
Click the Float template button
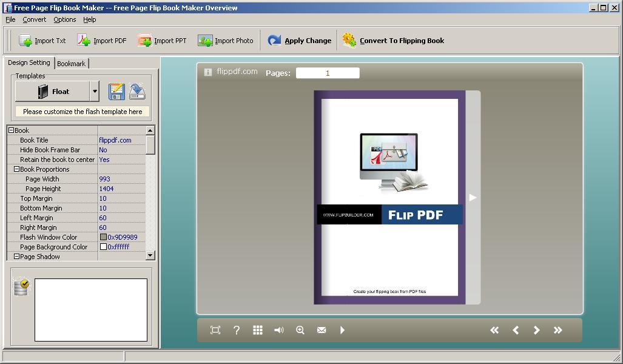[x=53, y=92]
